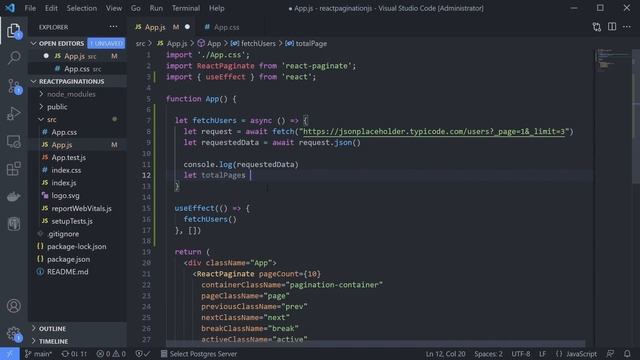
Task: Open the Explorer view in activity bar
Action: [x=13, y=31]
